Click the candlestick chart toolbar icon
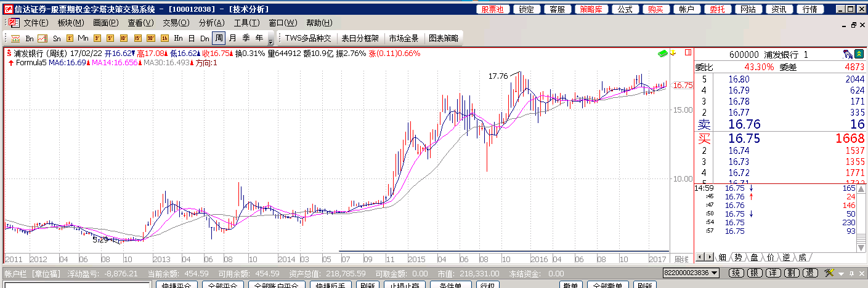Image resolution: width=868 pixels, height=288 pixels. pos(43,38)
